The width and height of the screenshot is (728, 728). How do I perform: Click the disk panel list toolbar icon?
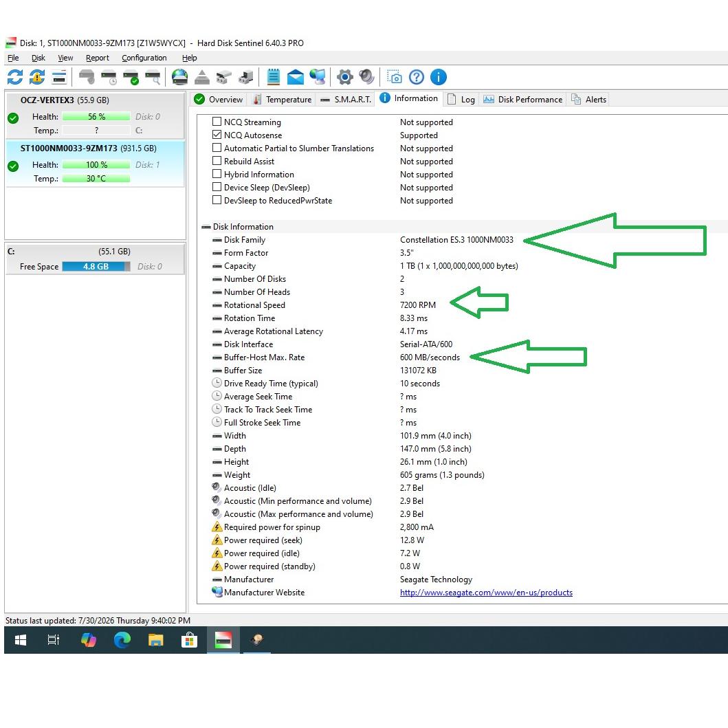click(59, 77)
